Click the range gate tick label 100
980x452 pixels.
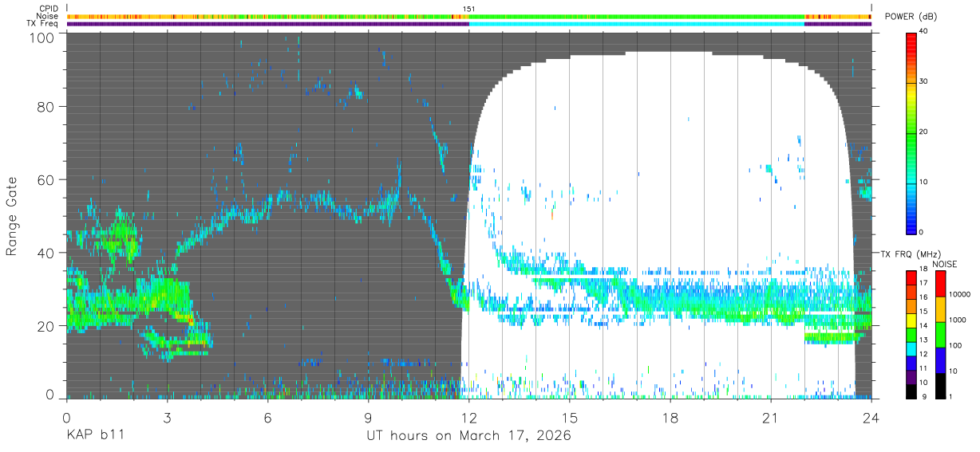pos(42,37)
